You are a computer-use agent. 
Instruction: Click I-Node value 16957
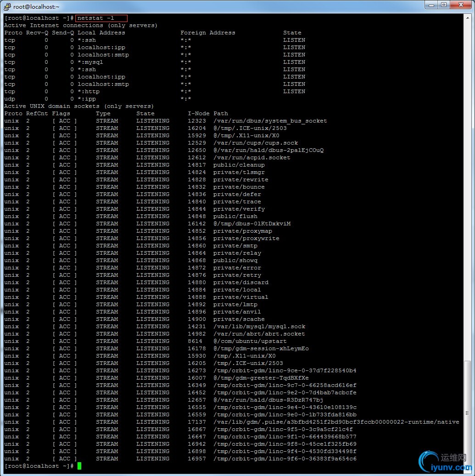click(x=197, y=459)
